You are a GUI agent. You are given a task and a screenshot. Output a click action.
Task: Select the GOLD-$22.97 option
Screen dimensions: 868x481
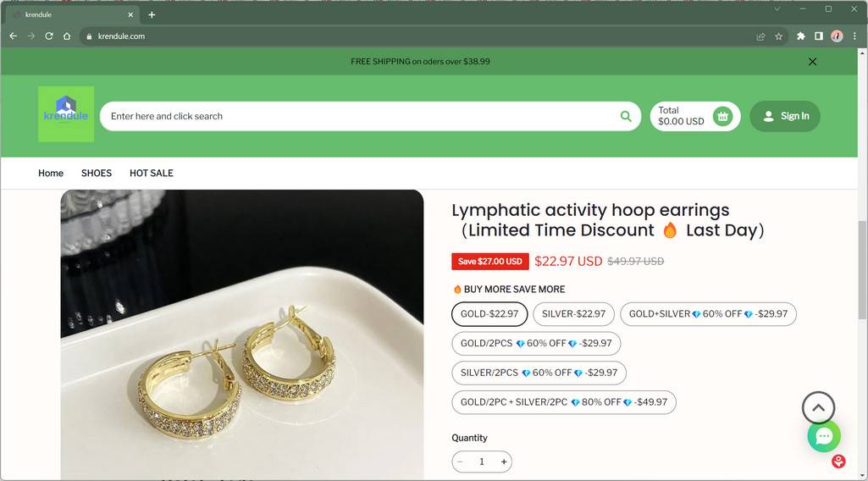point(489,314)
